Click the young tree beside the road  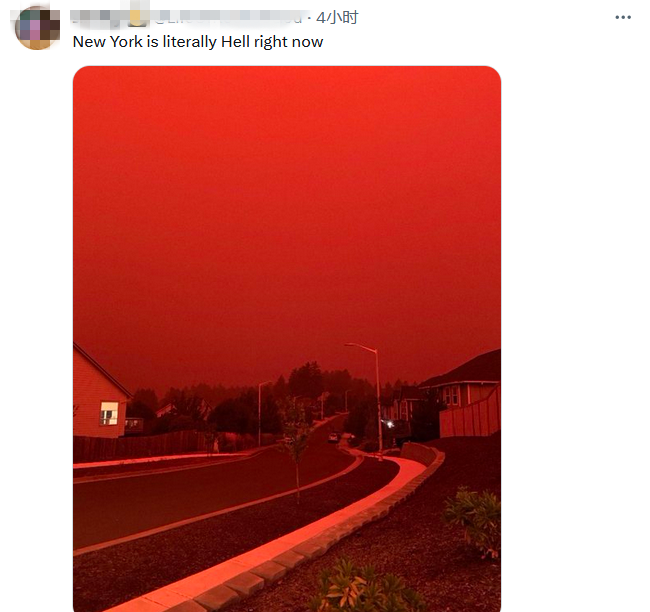(295, 446)
